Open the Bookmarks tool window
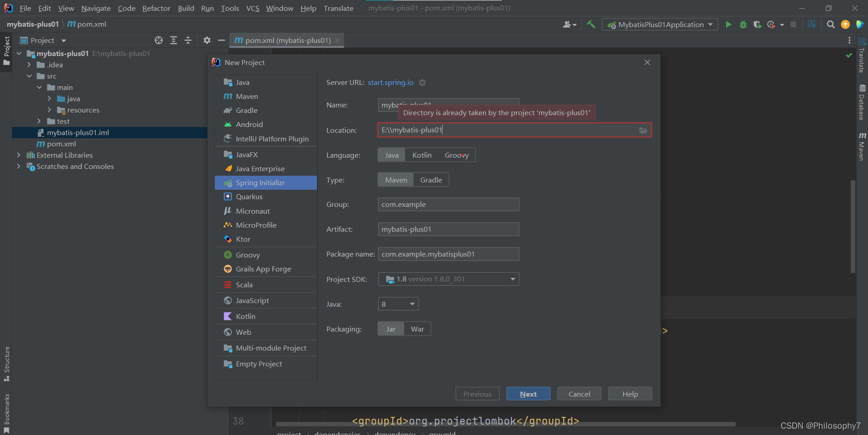Viewport: 868px width, 435px height. [6, 413]
